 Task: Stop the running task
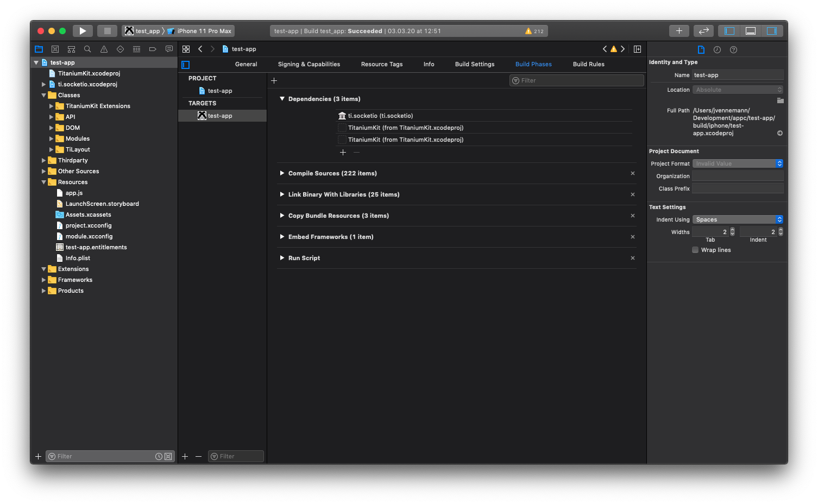pyautogui.click(x=107, y=31)
